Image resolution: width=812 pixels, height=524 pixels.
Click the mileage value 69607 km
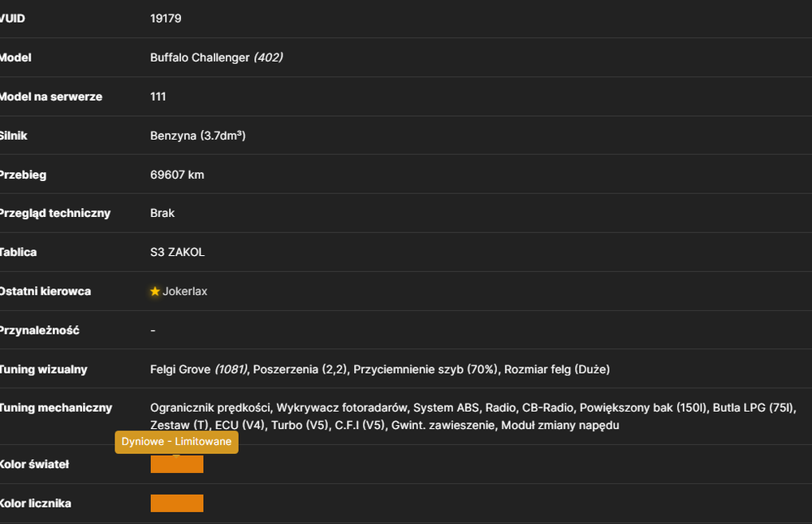click(177, 175)
